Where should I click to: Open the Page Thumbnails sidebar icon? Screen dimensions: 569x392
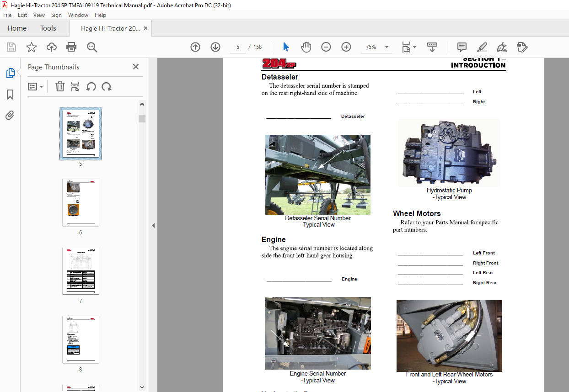click(10, 73)
